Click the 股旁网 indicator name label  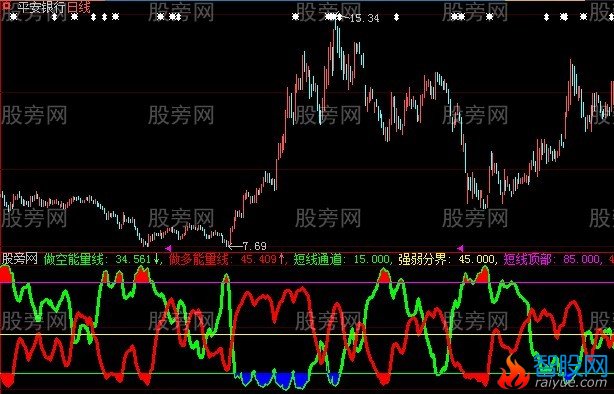[x=20, y=259]
